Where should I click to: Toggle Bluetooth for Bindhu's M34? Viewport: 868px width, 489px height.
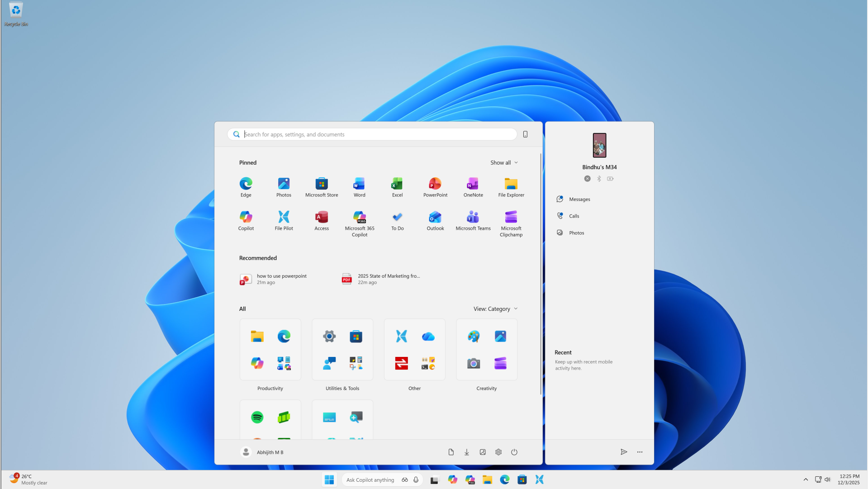599,179
